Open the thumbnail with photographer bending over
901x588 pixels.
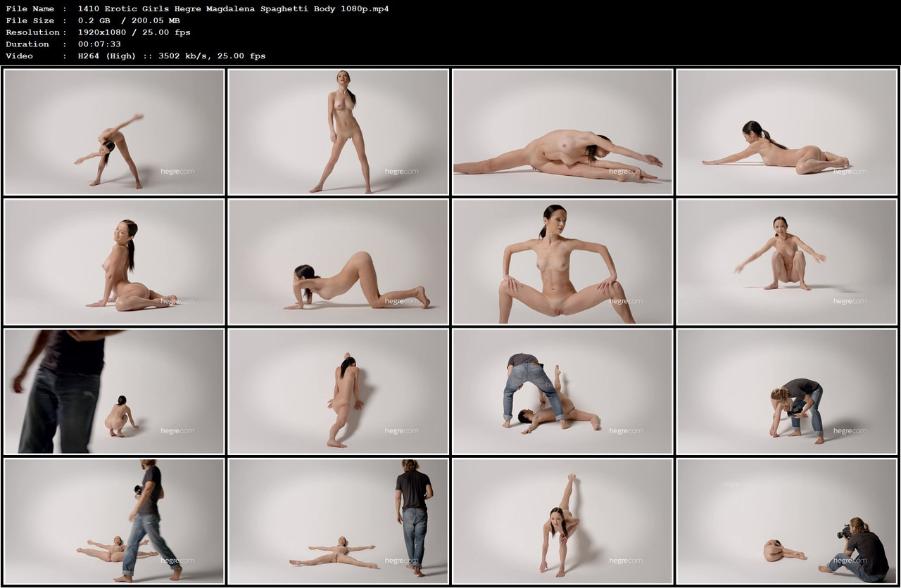[x=563, y=390]
